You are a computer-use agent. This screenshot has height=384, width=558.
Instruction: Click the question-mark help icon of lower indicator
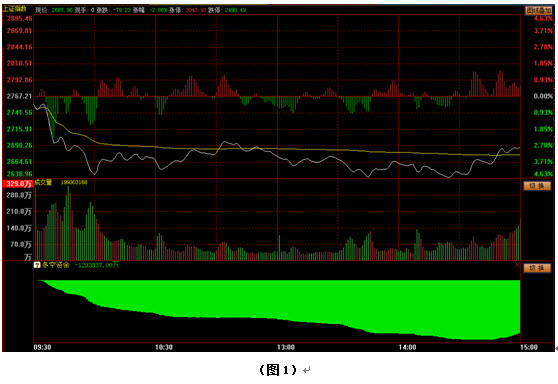[37, 265]
